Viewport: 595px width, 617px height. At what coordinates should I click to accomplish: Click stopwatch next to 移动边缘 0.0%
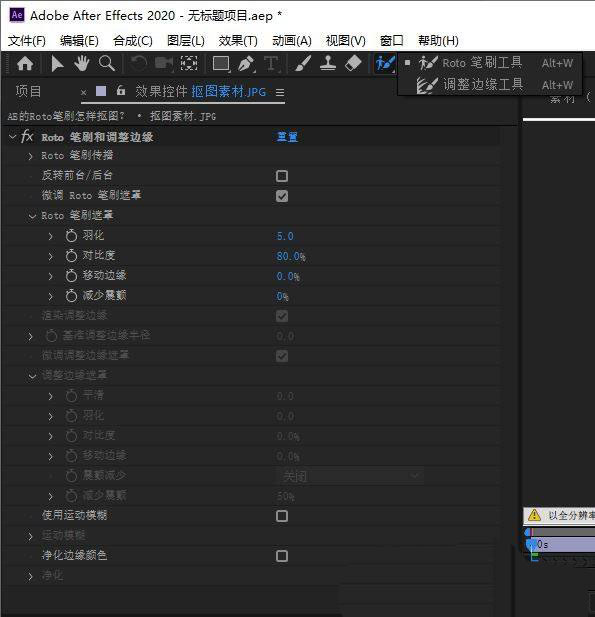pos(71,275)
